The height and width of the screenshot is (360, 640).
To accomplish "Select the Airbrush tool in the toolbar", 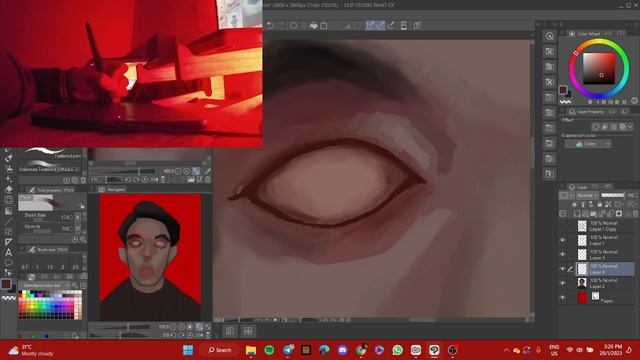I will (x=8, y=168).
